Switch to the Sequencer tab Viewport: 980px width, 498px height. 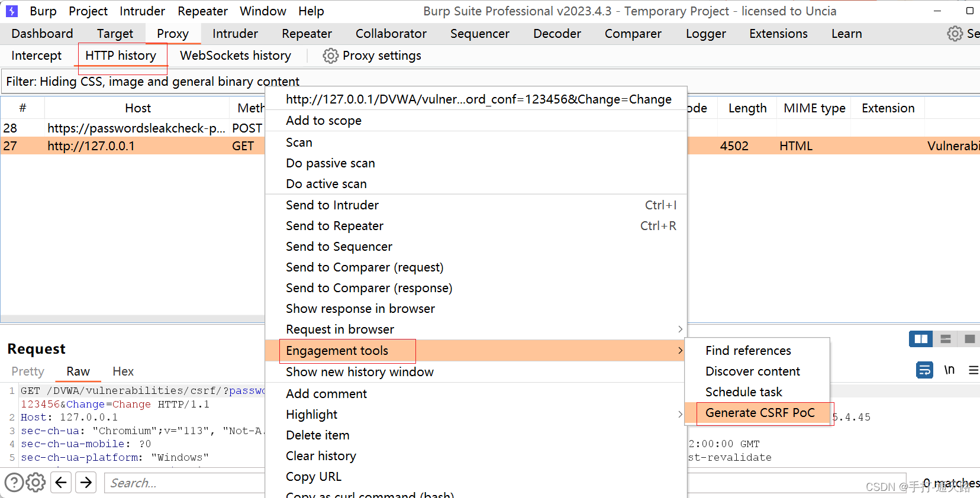point(480,34)
